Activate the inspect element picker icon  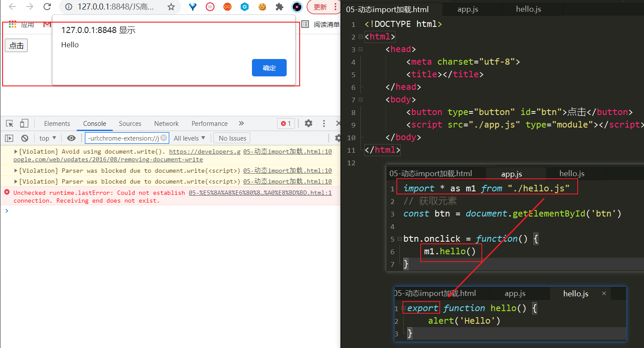[x=10, y=123]
